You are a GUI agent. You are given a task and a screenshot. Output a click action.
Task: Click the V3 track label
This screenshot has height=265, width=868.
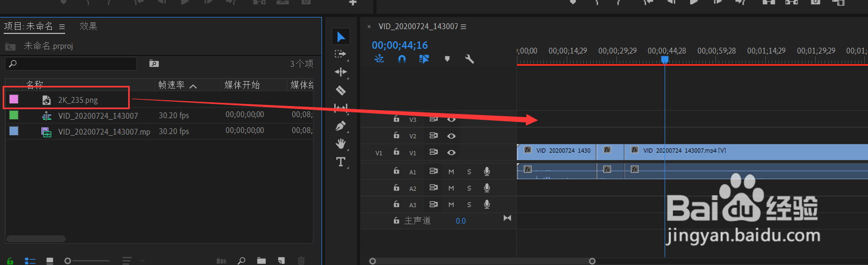click(x=413, y=120)
